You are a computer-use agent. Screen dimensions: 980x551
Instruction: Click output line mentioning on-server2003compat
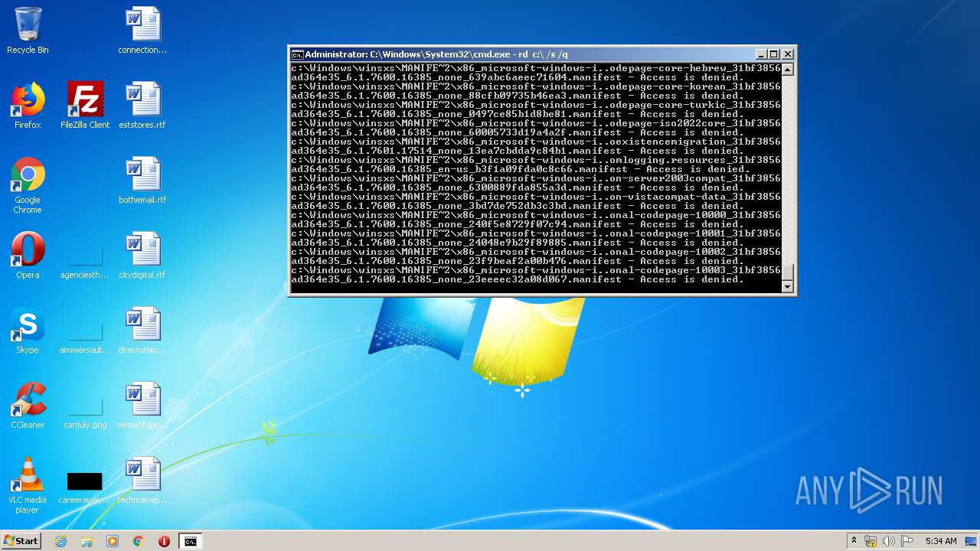(536, 178)
